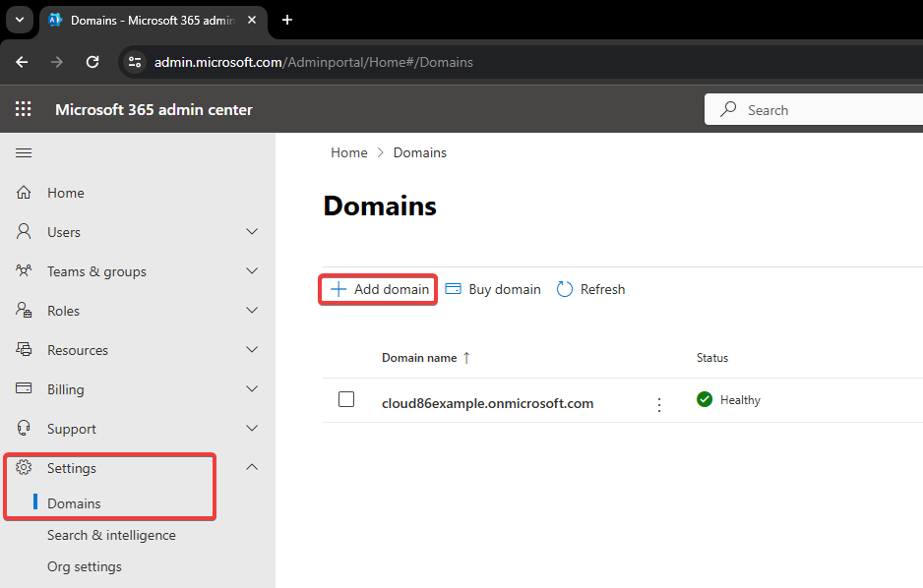Click the Refresh button label

(x=603, y=289)
